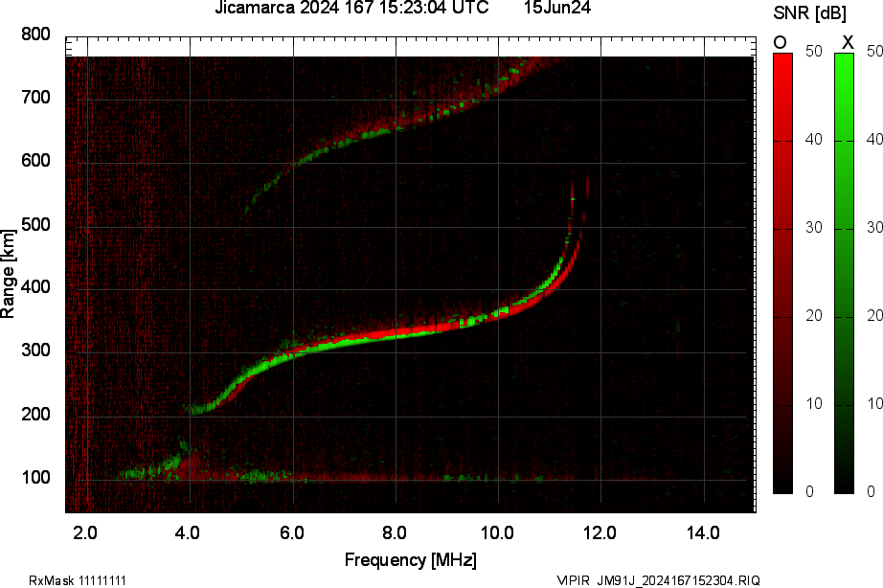Viewport: 883px width, 588px height.
Task: Click the 'X' label above the green colorbar
Action: click(x=848, y=42)
